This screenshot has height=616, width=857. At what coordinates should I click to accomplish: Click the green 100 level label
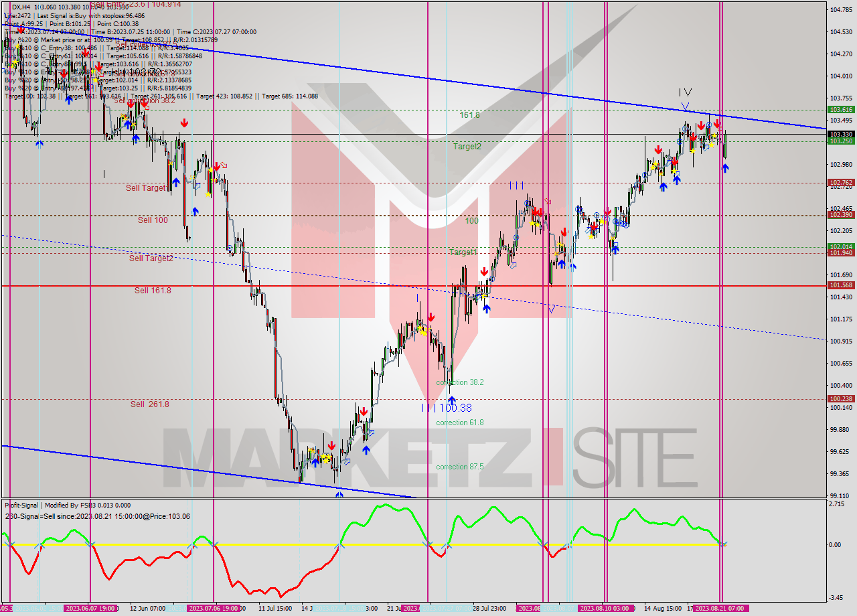(x=472, y=220)
